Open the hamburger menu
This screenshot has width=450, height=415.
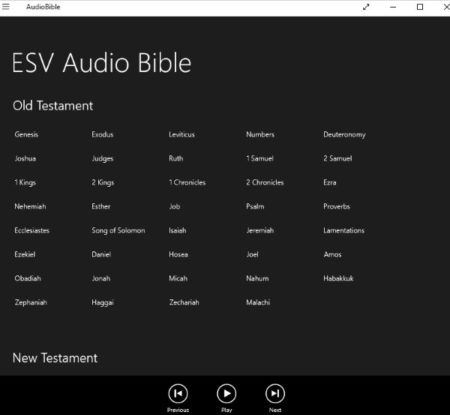[6, 6]
